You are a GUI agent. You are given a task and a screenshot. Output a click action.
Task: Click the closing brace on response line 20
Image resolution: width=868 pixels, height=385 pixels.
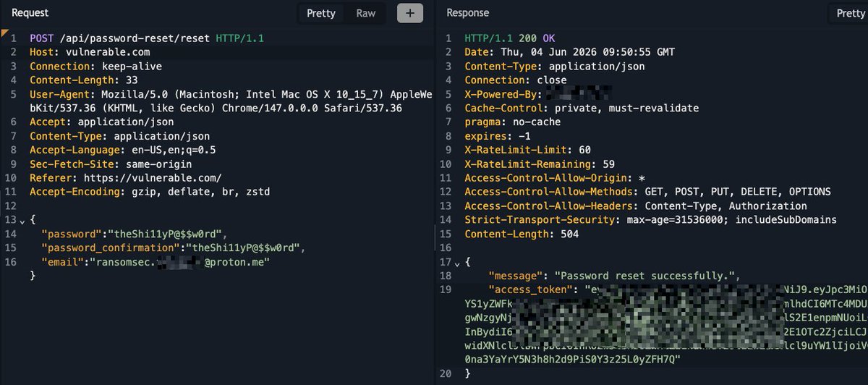468,374
